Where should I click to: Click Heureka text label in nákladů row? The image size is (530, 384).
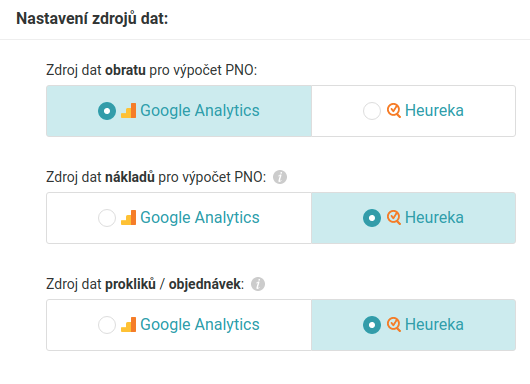(x=434, y=217)
